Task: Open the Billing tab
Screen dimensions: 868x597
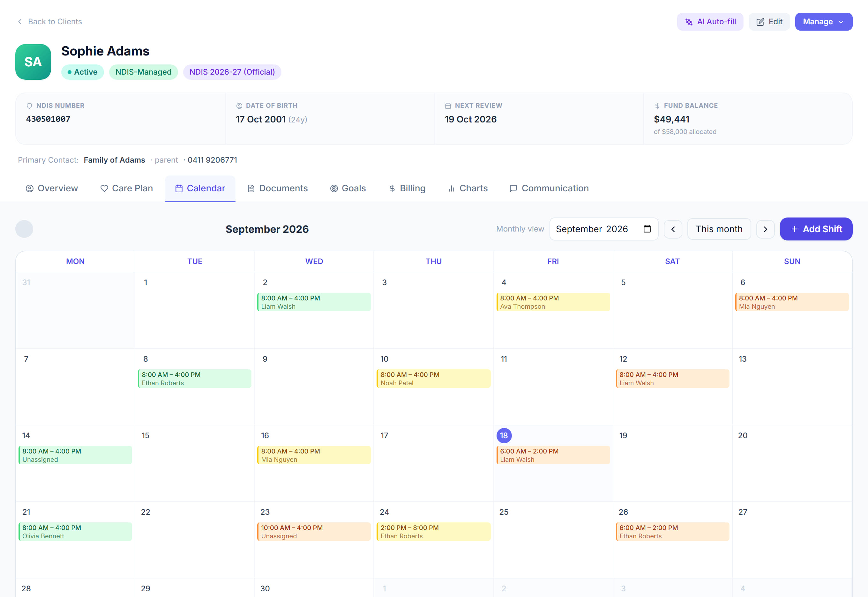Action: [x=407, y=188]
